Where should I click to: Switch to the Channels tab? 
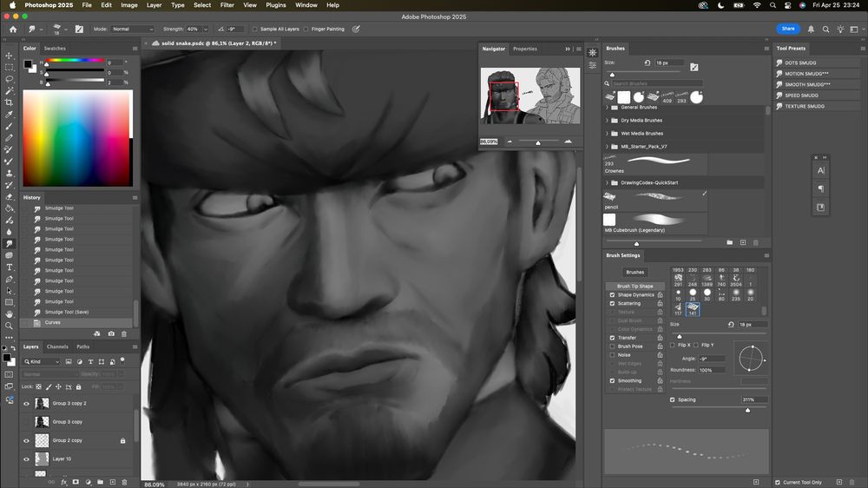[x=57, y=346]
